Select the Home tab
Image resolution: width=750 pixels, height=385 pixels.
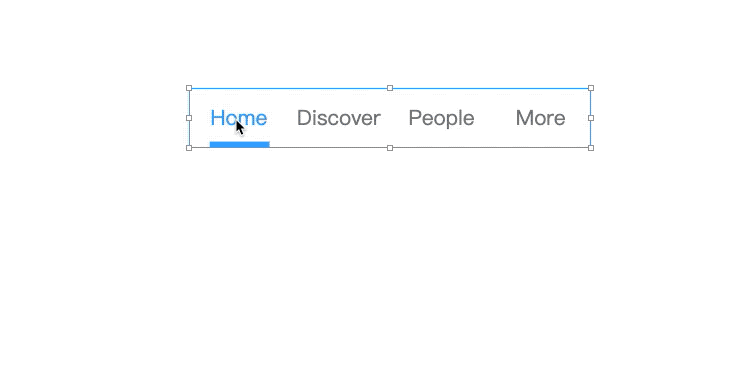coord(239,118)
